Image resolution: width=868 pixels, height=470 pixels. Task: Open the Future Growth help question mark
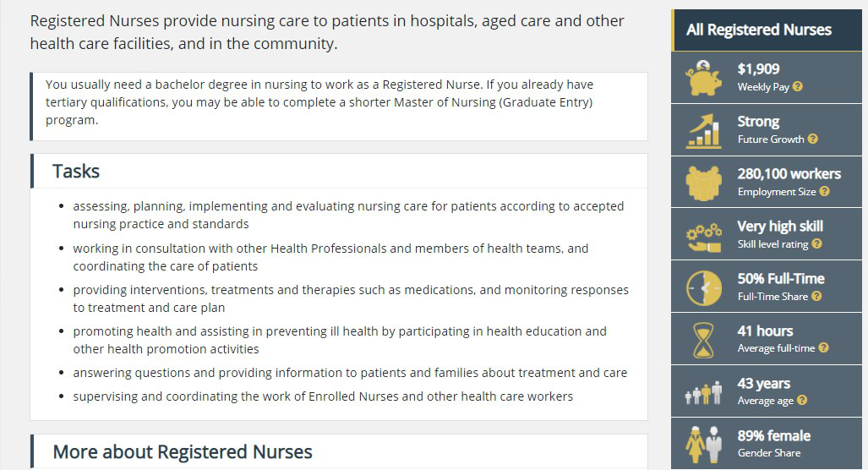[813, 139]
